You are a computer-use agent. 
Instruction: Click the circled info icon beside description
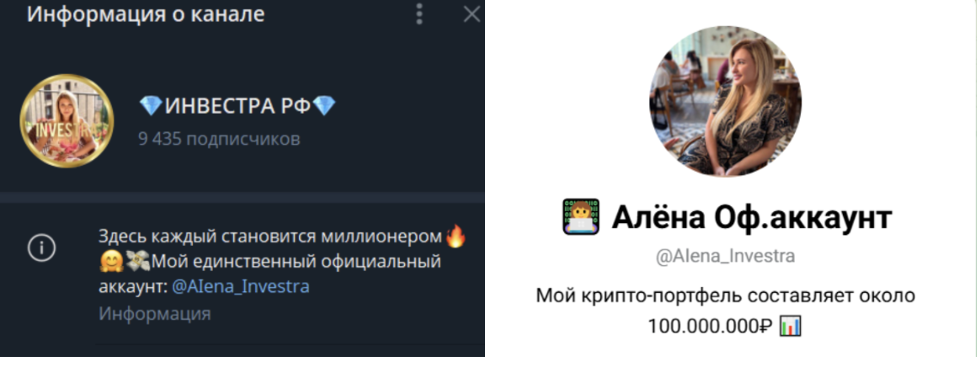click(x=42, y=248)
